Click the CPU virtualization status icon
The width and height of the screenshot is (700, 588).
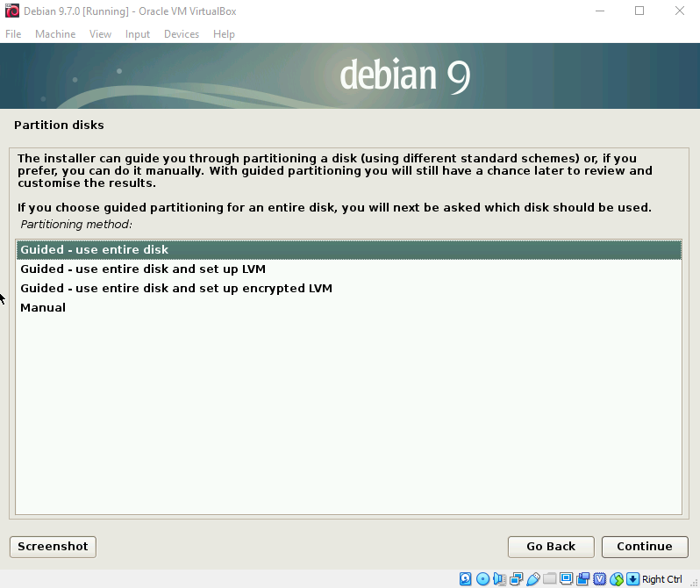[x=599, y=579]
